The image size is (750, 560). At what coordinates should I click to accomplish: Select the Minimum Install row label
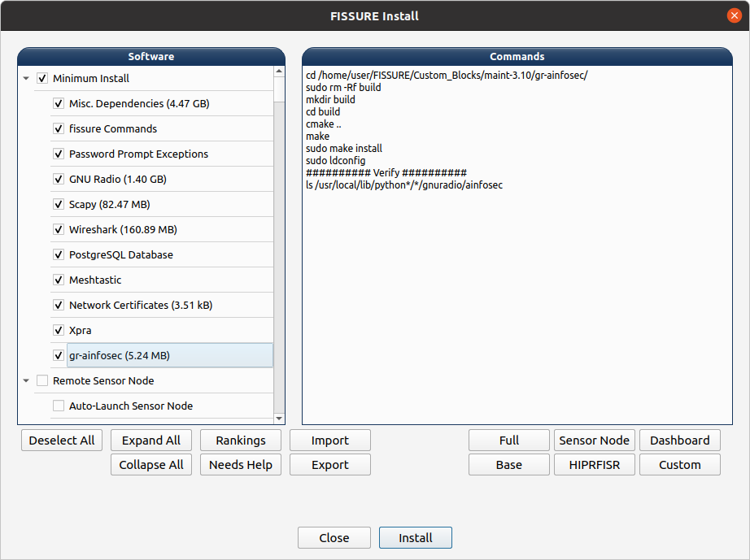91,78
